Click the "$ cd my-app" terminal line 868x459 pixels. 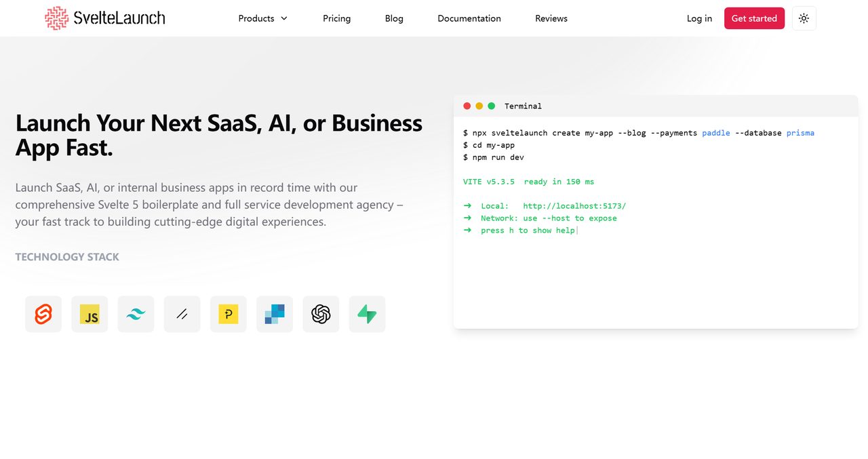[489, 145]
